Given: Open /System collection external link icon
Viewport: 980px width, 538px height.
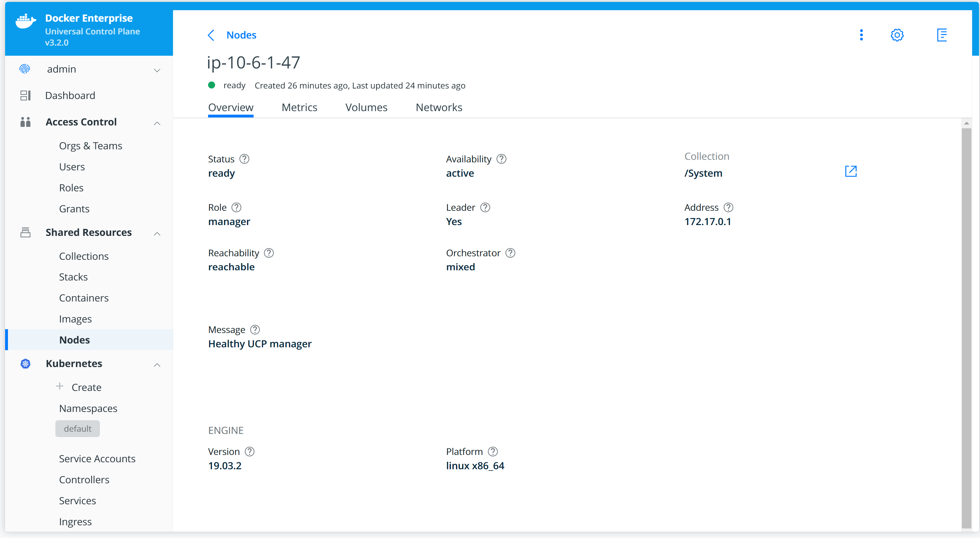Looking at the screenshot, I should click(x=850, y=171).
